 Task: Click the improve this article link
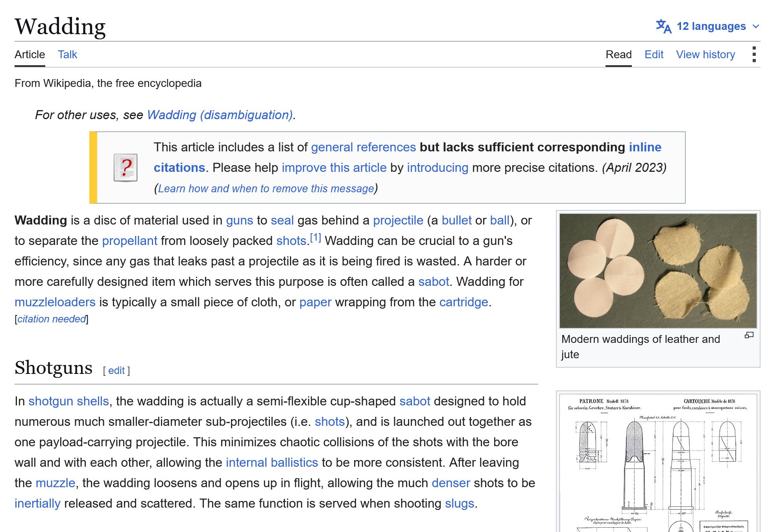click(334, 168)
